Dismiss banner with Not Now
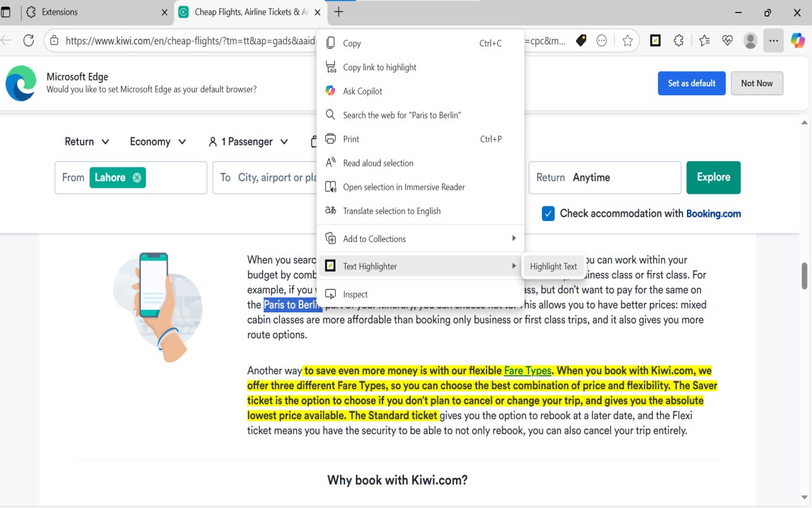This screenshot has width=812, height=508. pos(757,83)
